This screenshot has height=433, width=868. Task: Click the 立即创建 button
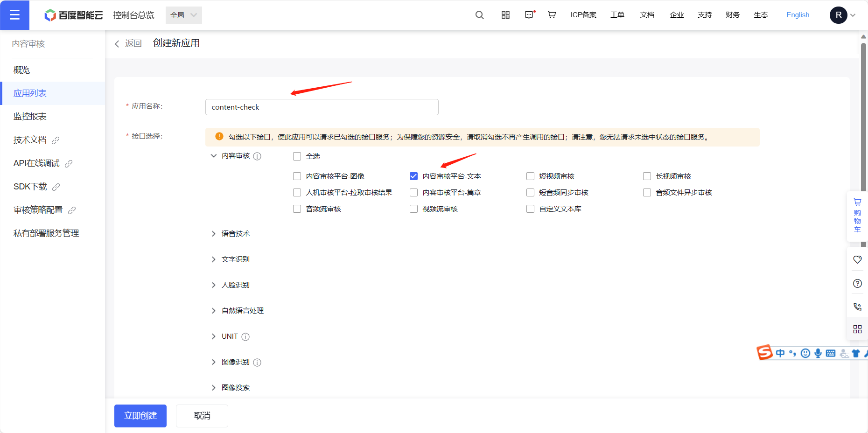pos(140,416)
